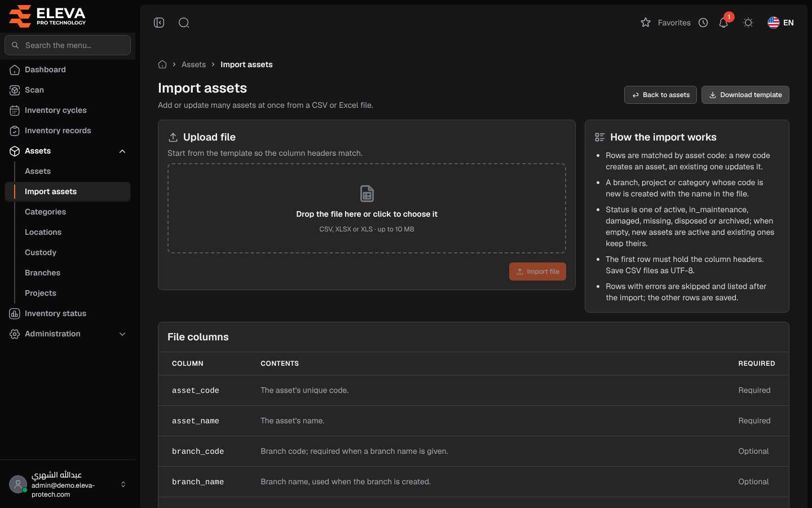The image size is (812, 508).
Task: Toggle light/dark theme sun icon
Action: [x=748, y=23]
